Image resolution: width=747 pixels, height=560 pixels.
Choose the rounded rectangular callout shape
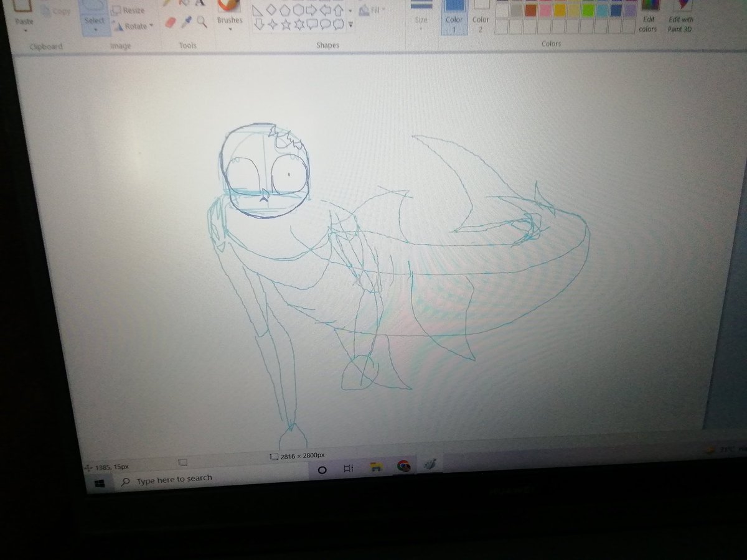[x=311, y=25]
